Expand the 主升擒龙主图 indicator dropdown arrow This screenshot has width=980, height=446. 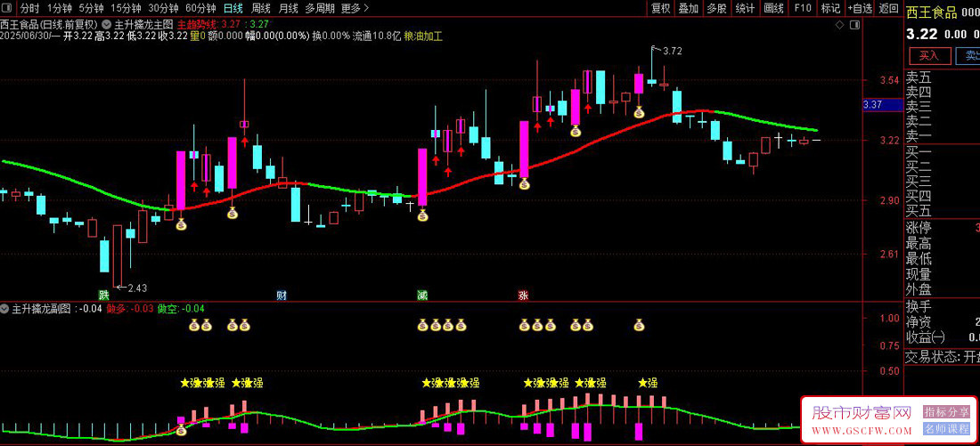pos(106,25)
